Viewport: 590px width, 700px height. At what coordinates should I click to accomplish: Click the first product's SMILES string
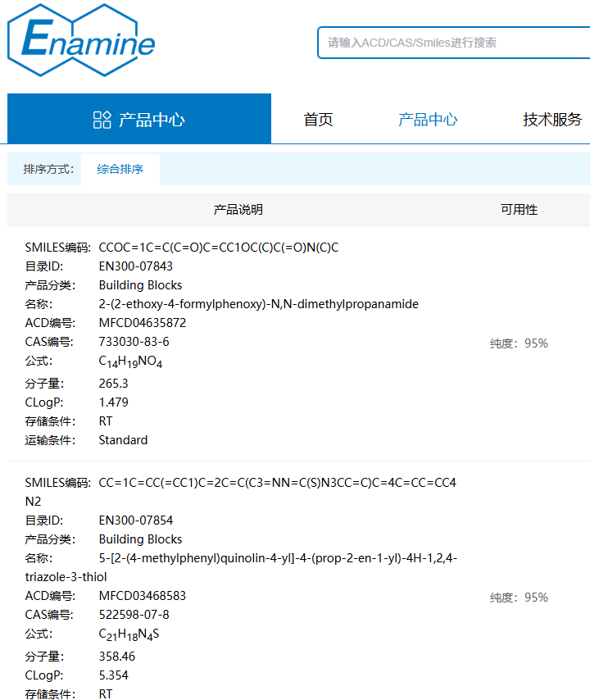coord(218,248)
